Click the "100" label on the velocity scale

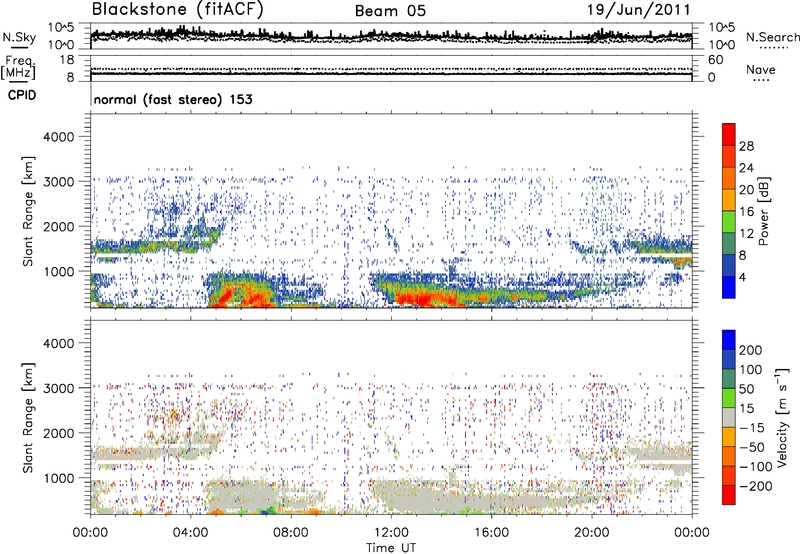pyautogui.click(x=751, y=370)
